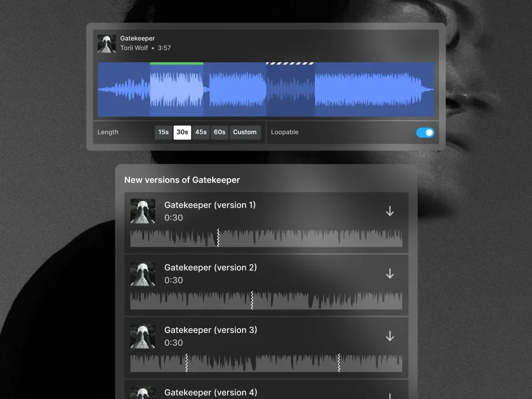Click the left splice marker in version 3 waveform
The image size is (532, 399).
(x=187, y=363)
